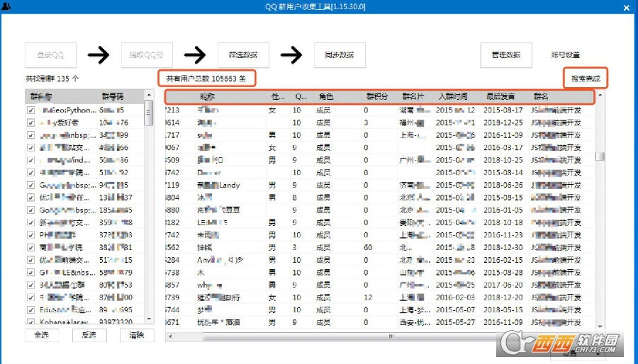
Task: Select the user row with 群积分 12
Action: 379,297
